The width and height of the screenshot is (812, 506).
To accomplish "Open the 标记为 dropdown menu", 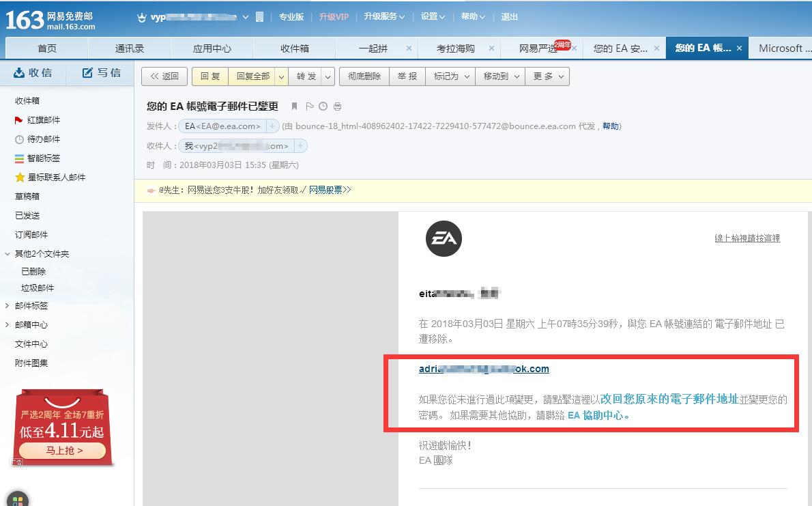I will [x=467, y=76].
